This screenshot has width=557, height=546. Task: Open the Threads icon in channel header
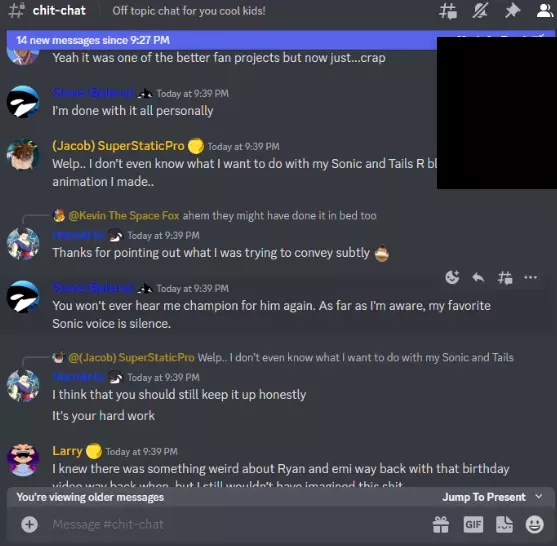[448, 11]
